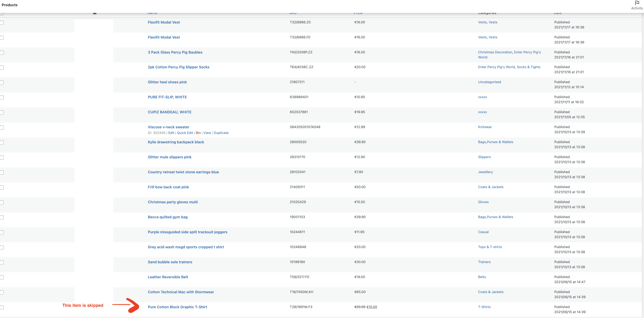The height and width of the screenshot is (318, 644).
Task: Move Viscose v-neck sweater to the Bin
Action: (x=198, y=133)
